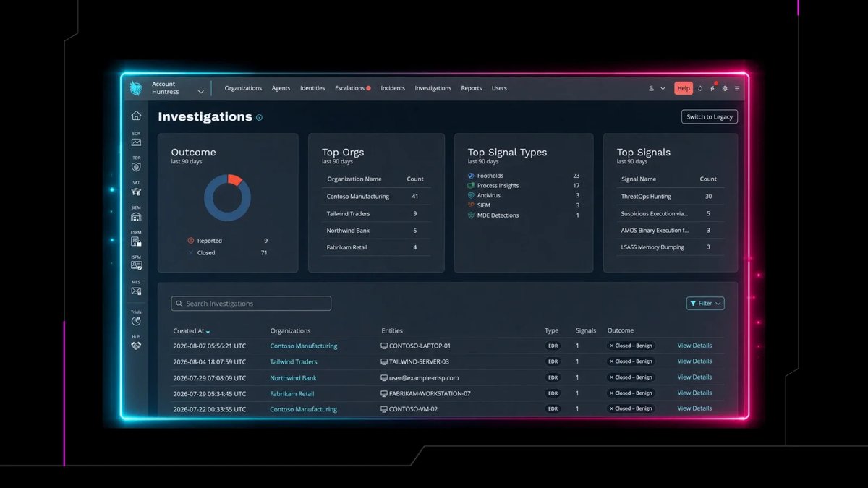Expand the user profile chevron

(x=663, y=88)
